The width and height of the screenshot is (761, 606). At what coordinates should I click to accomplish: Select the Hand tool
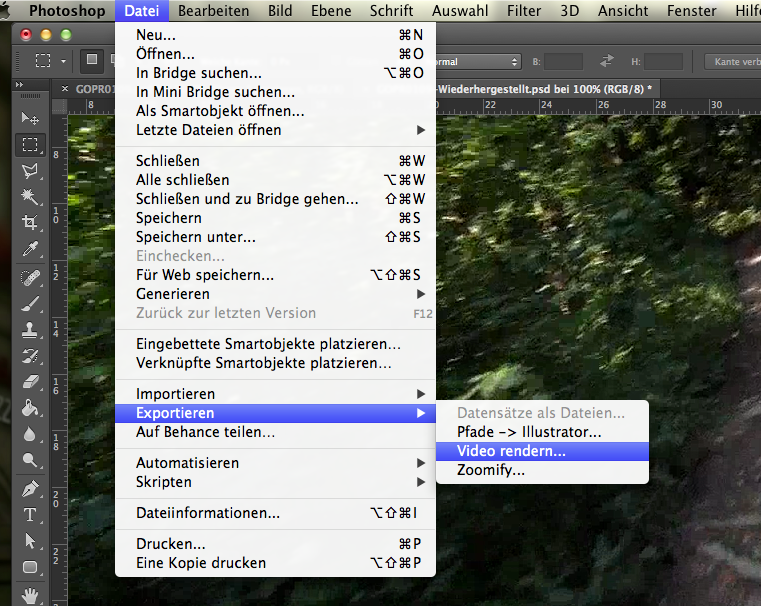click(30, 595)
